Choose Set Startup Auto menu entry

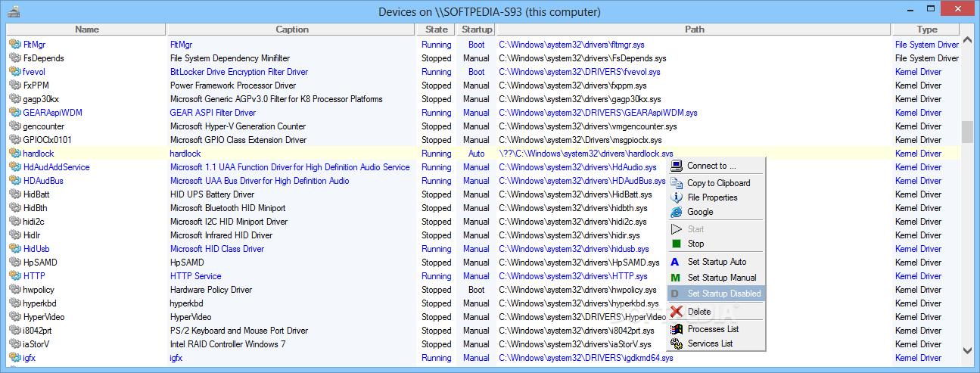coord(716,262)
